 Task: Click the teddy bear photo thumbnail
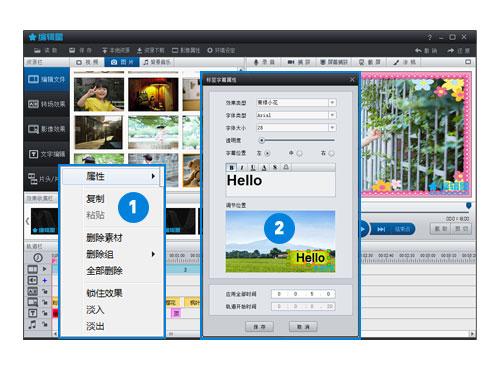click(x=191, y=170)
